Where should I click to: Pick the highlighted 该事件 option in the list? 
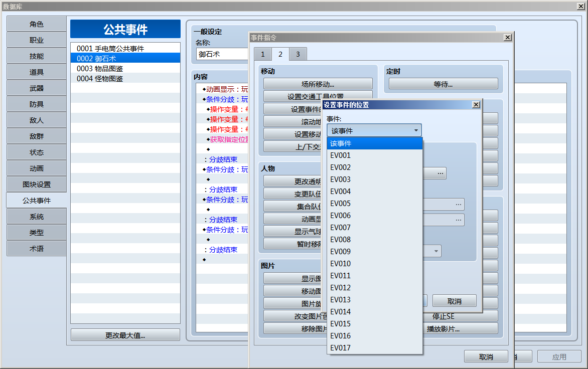point(375,143)
